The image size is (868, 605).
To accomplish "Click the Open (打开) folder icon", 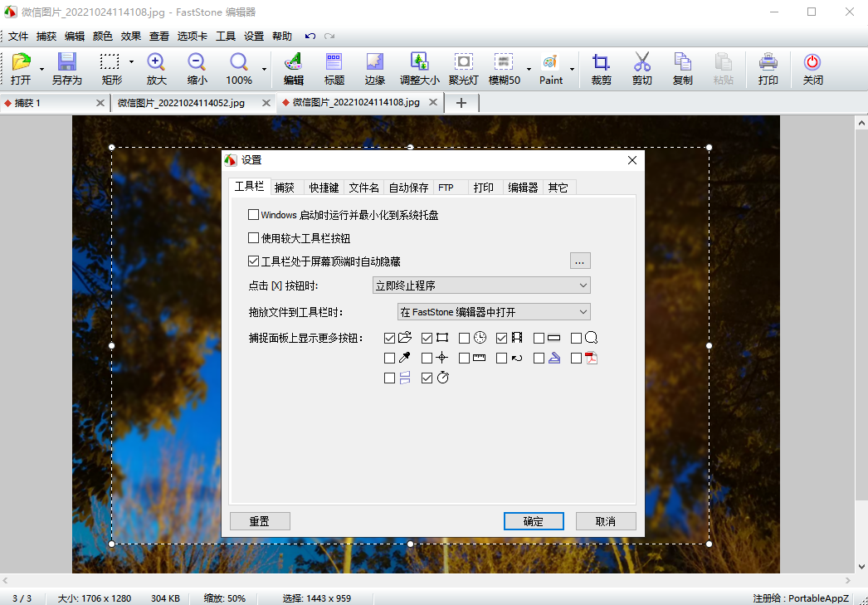I will pos(21,63).
